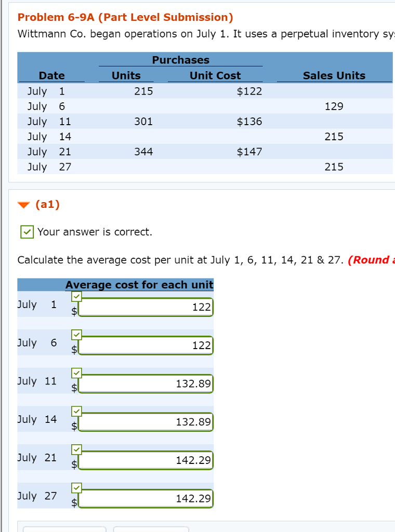Select the July 6 answer field showing 122
This screenshot has width=395, height=532.
coord(146,345)
